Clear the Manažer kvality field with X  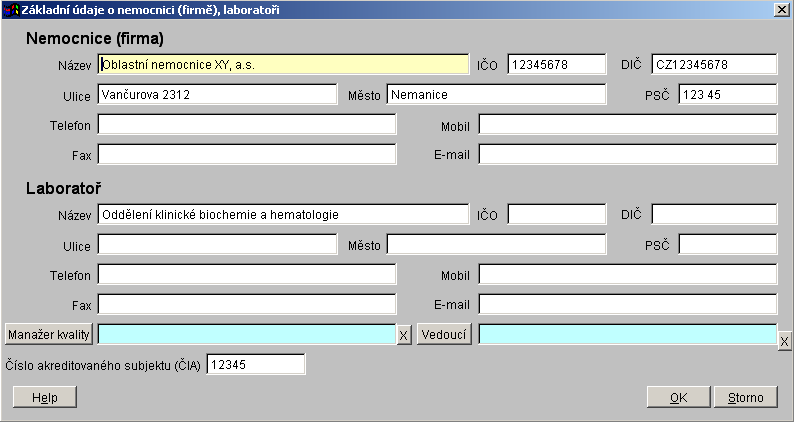[x=403, y=335]
